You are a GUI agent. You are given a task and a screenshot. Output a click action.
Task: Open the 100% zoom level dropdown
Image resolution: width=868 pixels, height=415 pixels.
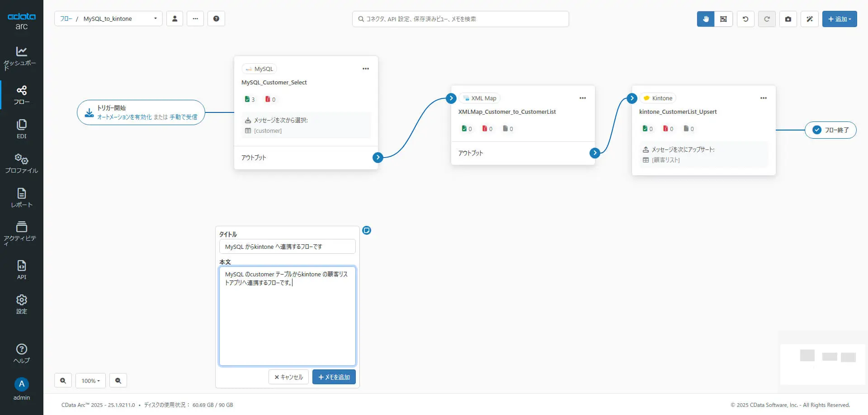pyautogui.click(x=90, y=381)
